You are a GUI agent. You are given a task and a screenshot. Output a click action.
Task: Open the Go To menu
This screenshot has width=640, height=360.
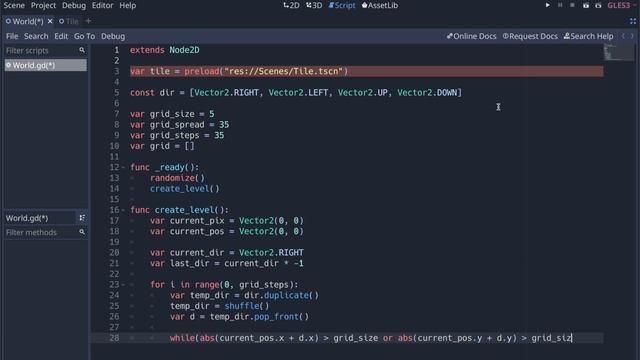(x=84, y=36)
